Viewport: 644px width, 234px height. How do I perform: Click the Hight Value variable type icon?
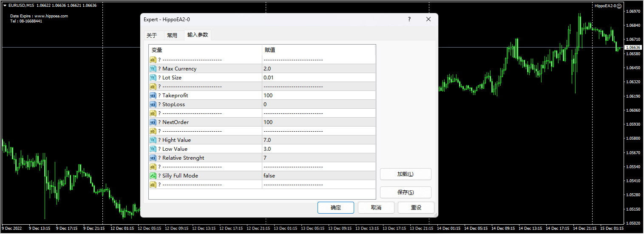click(153, 140)
